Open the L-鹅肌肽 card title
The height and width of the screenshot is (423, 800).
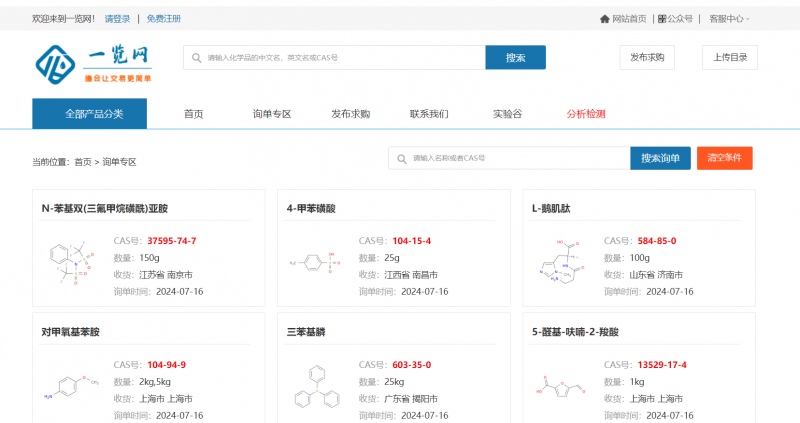point(551,209)
